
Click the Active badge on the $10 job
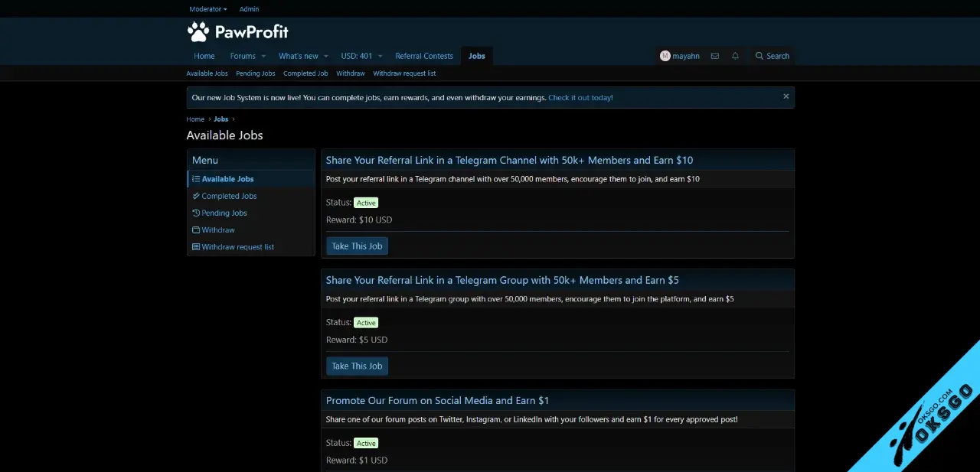point(366,203)
